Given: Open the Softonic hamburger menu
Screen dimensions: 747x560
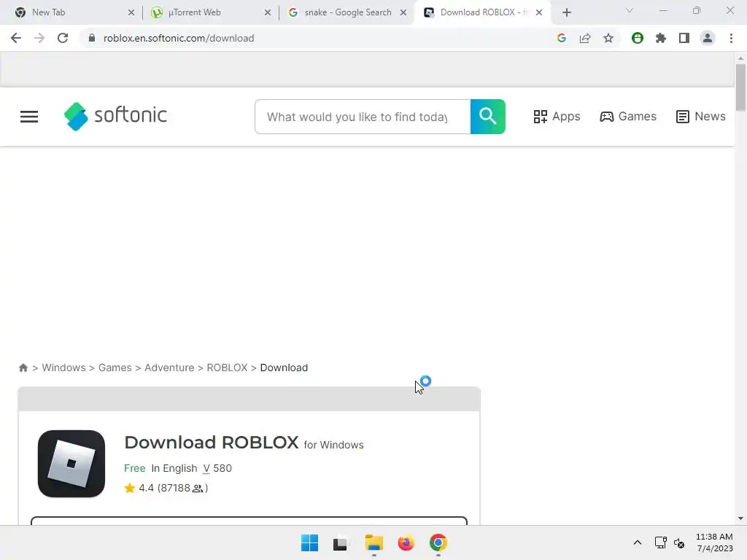Looking at the screenshot, I should click(x=29, y=117).
